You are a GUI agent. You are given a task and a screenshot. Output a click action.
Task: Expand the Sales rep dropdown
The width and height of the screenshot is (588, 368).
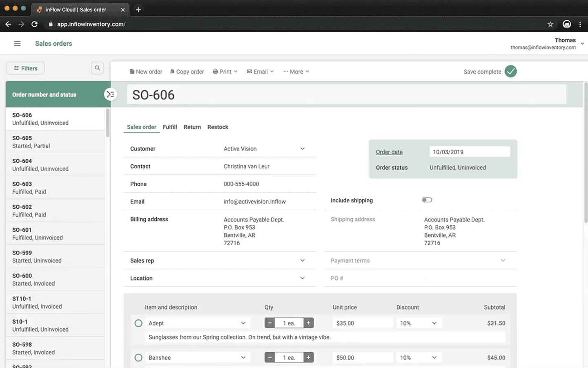coord(303,260)
